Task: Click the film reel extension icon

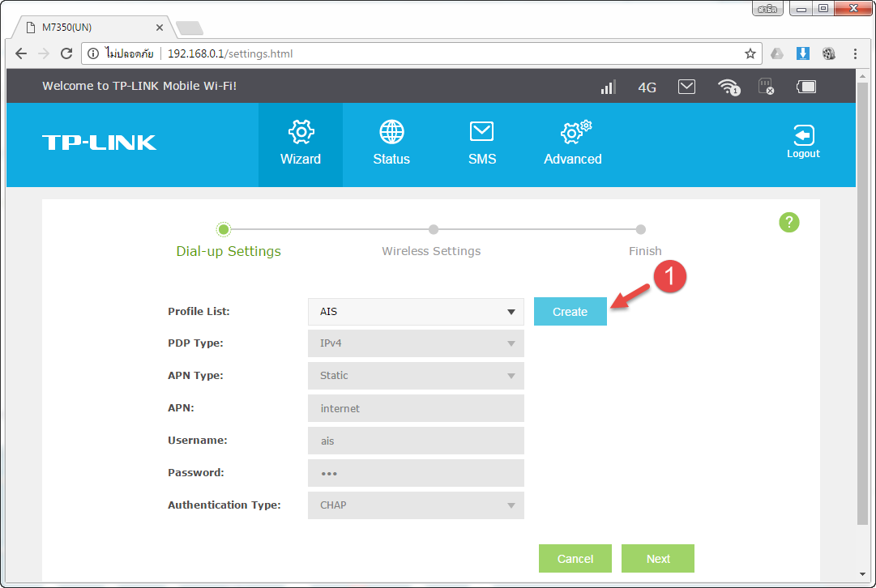Action: (828, 53)
